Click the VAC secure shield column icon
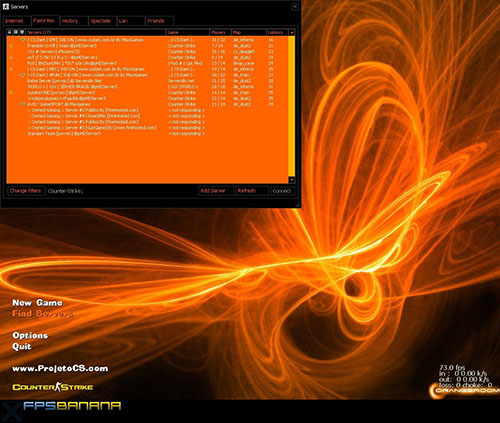Viewport: 500px width, 423px height. [x=22, y=32]
